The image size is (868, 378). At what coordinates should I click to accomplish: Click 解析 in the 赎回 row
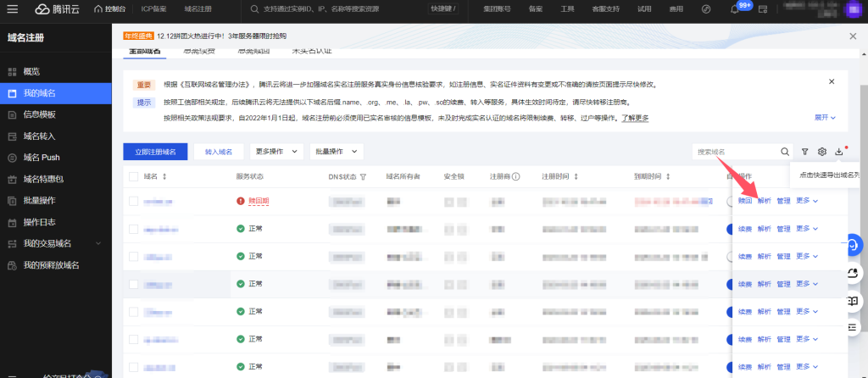click(x=764, y=201)
